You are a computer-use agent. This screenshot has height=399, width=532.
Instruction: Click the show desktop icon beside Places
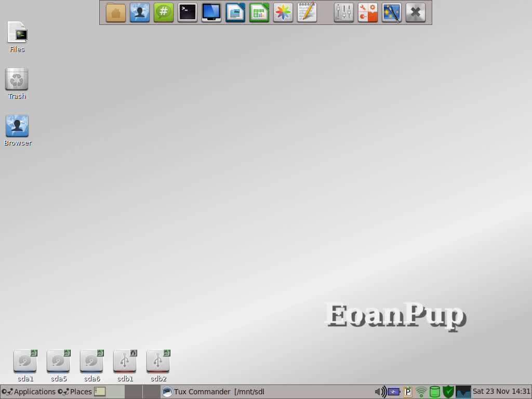(x=100, y=392)
